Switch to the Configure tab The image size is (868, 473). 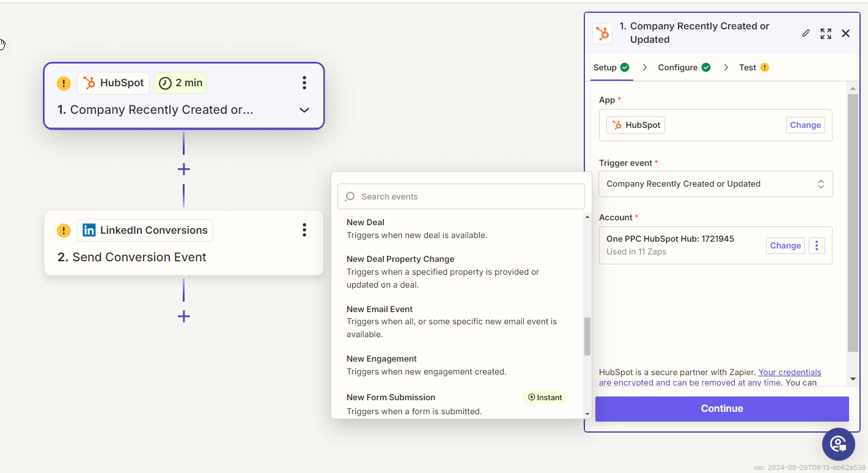[x=684, y=67]
